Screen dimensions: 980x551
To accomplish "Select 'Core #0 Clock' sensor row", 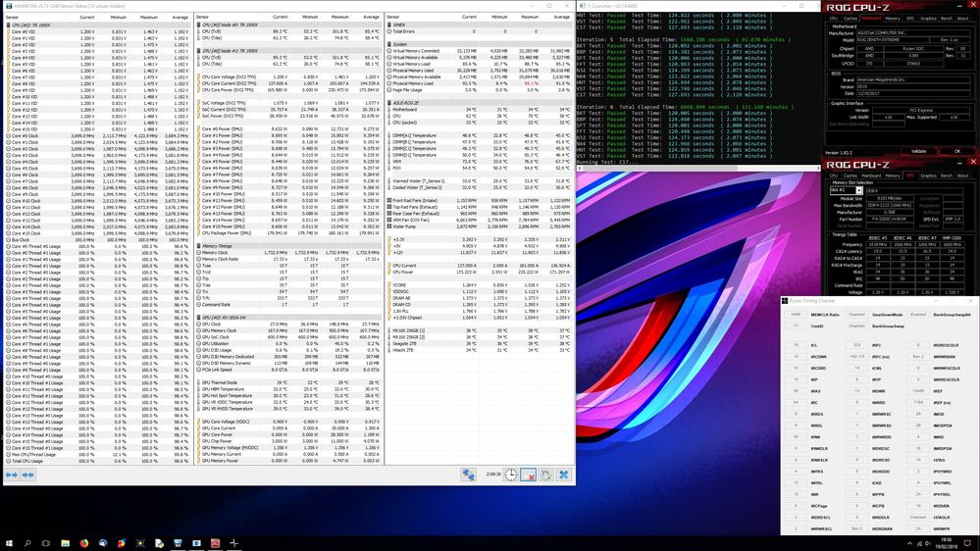I will [97, 135].
